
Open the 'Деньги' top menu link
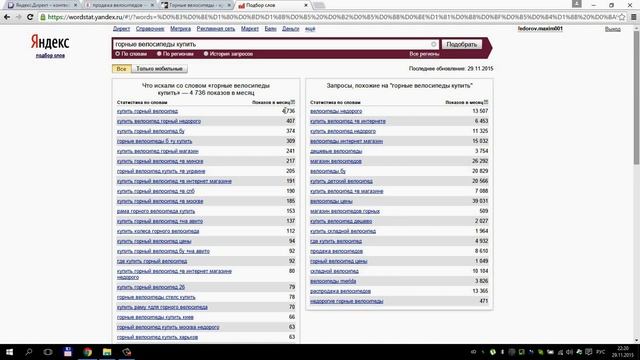[x=291, y=29]
